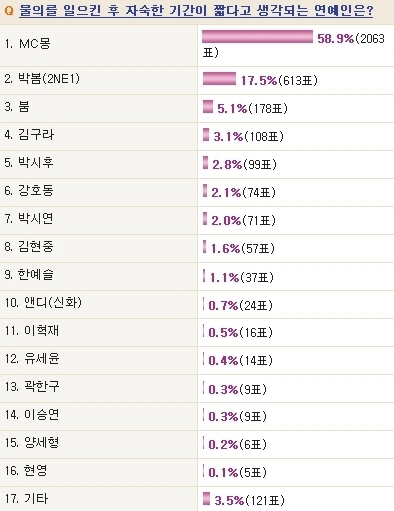Click the 5.1%(178표) result for 붐
The image size is (394, 511).
(252, 109)
